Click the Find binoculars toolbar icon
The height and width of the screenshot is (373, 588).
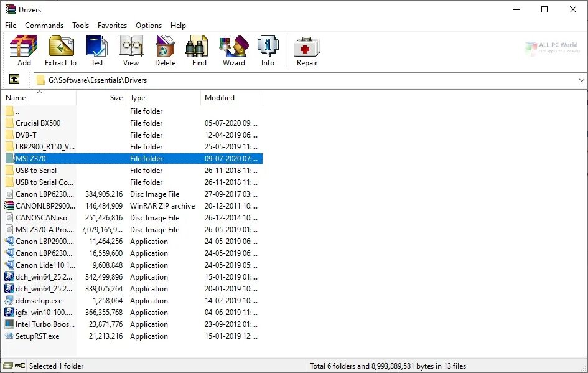point(197,47)
